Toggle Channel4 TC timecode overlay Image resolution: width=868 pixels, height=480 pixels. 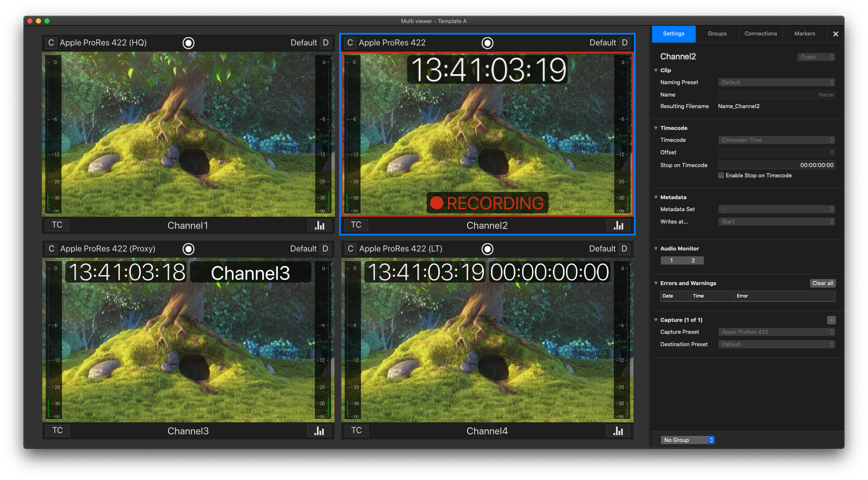(357, 431)
